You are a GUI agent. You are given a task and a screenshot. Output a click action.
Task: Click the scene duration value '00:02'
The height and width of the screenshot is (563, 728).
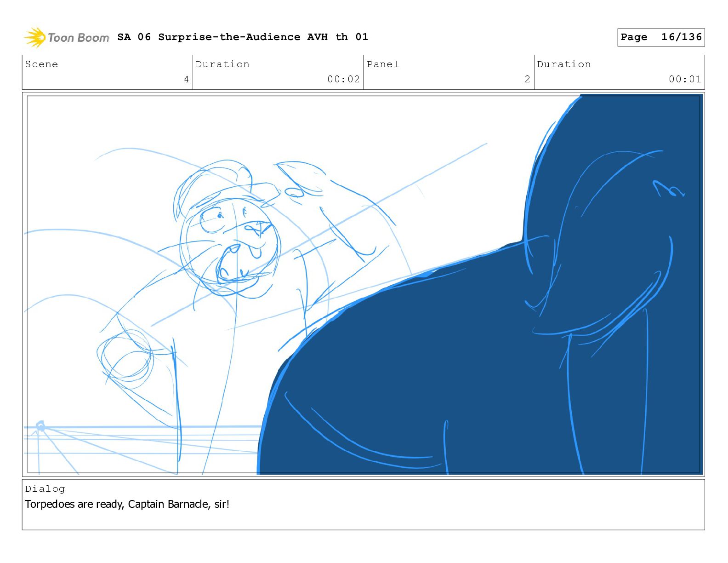point(343,79)
